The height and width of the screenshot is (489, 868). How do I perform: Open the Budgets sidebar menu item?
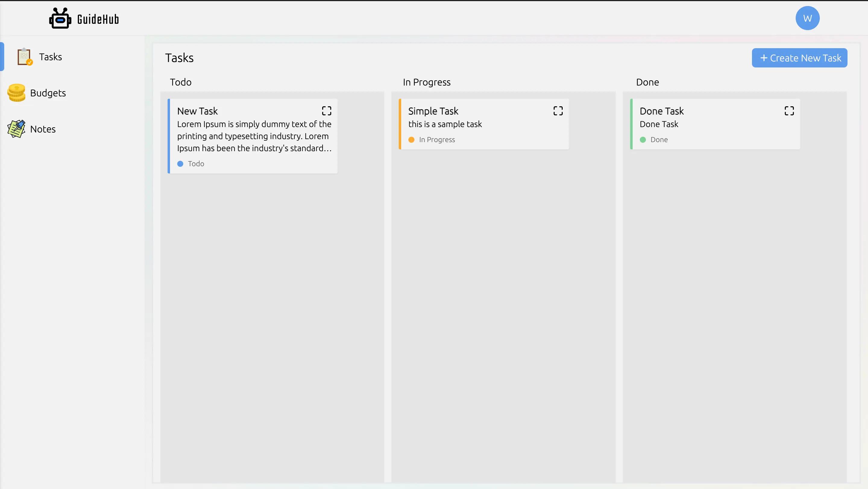click(x=72, y=93)
